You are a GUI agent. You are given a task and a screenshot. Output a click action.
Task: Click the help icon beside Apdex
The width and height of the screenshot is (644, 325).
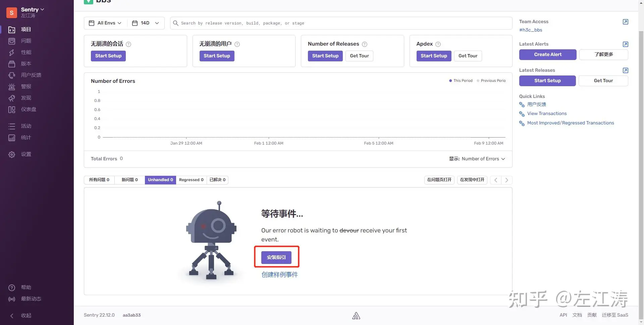click(438, 44)
